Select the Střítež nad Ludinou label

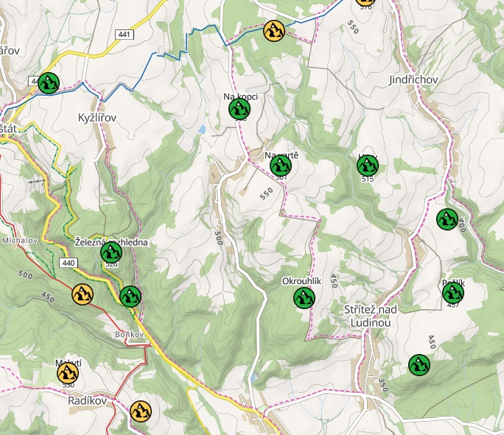(x=371, y=316)
